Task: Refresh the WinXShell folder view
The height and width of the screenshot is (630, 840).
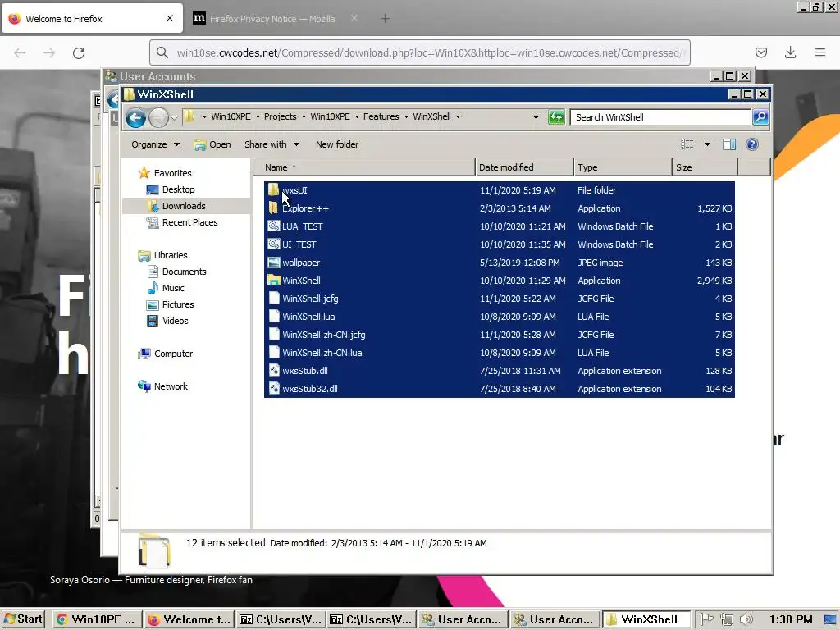Action: pyautogui.click(x=556, y=117)
